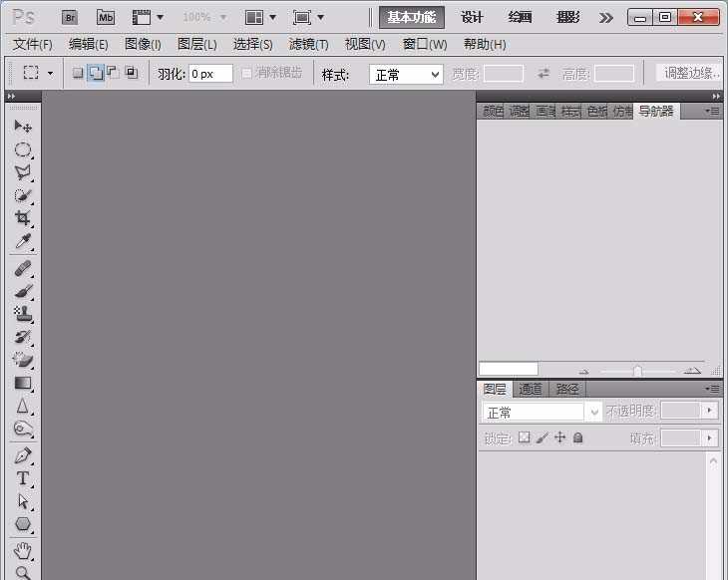This screenshot has height=580, width=728.
Task: Select the Hand tool
Action: pos(23,551)
